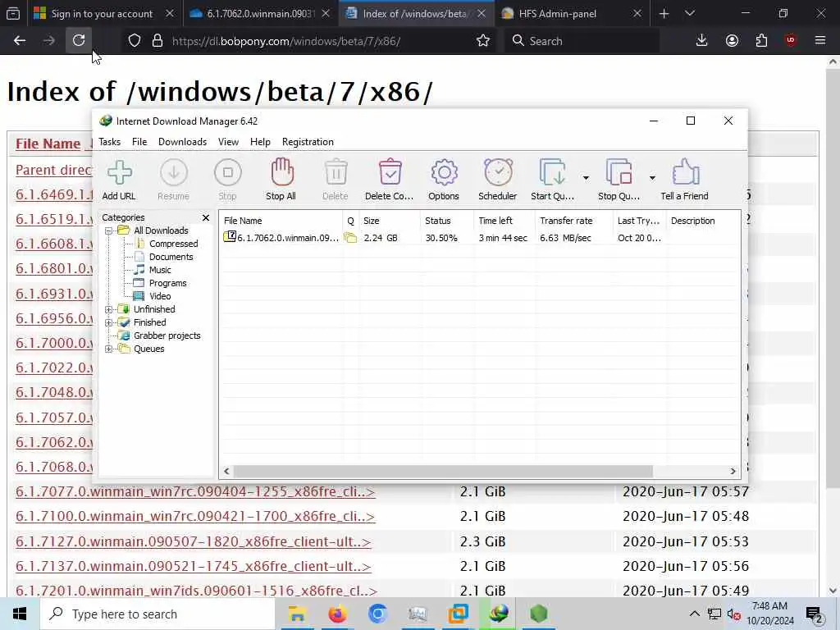
Task: Sort listing by File Name header link
Action: coord(48,144)
